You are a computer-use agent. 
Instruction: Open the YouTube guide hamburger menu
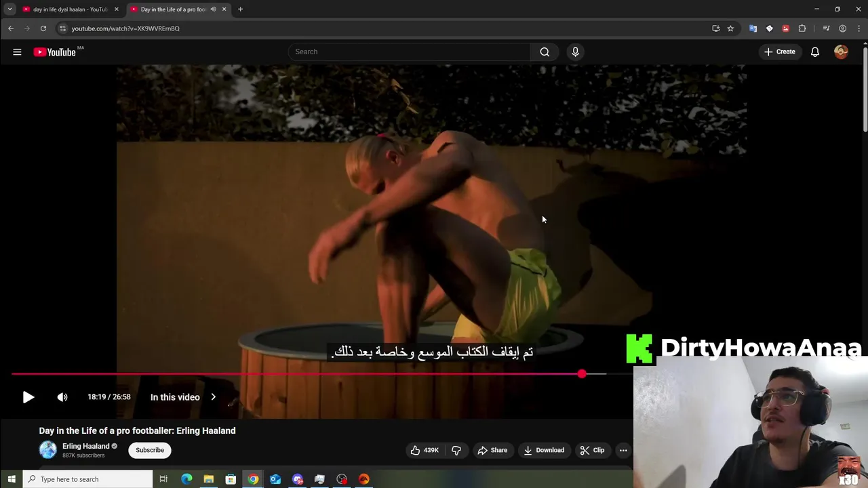(x=17, y=52)
